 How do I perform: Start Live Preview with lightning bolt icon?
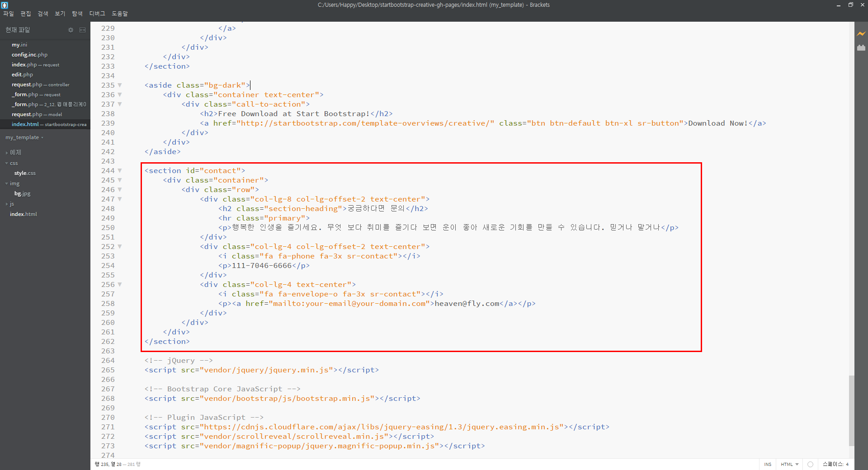click(861, 34)
